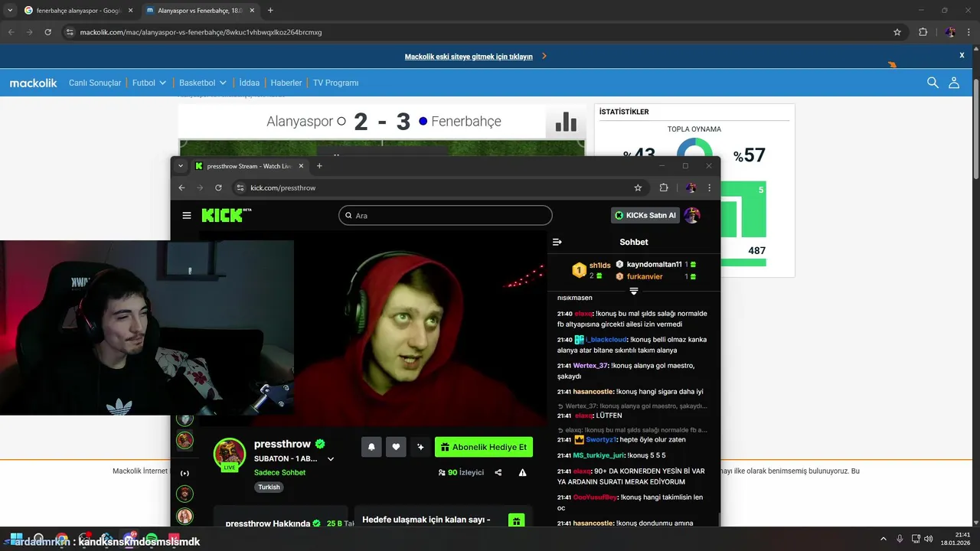
Task: Reload the Kick page
Action: point(218,187)
